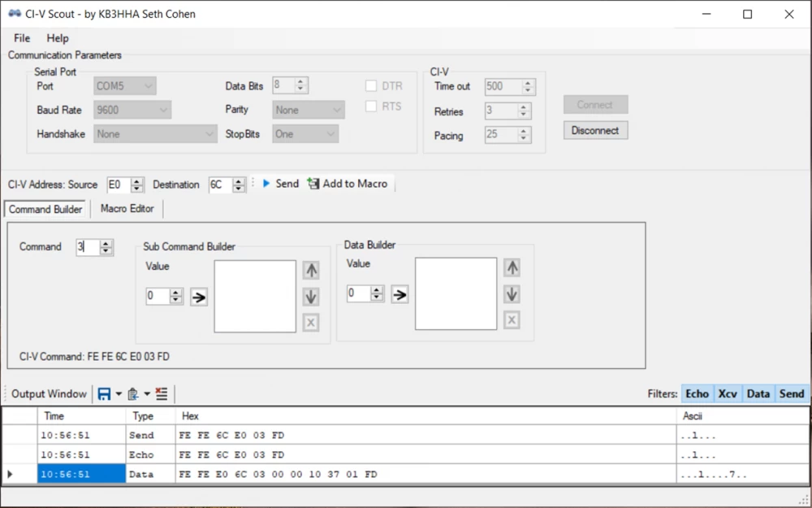Viewport: 812px width, 508px height.
Task: Open the File menu
Action: tap(22, 38)
